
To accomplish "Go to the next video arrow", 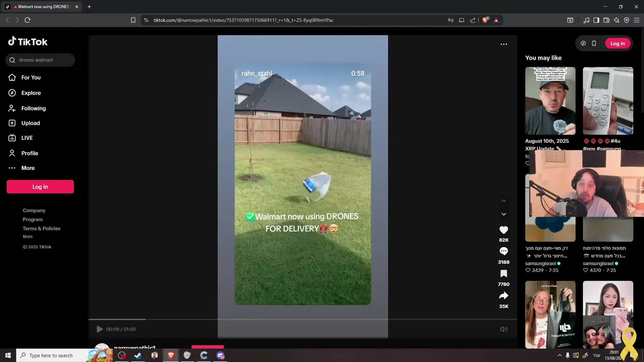I will [504, 214].
